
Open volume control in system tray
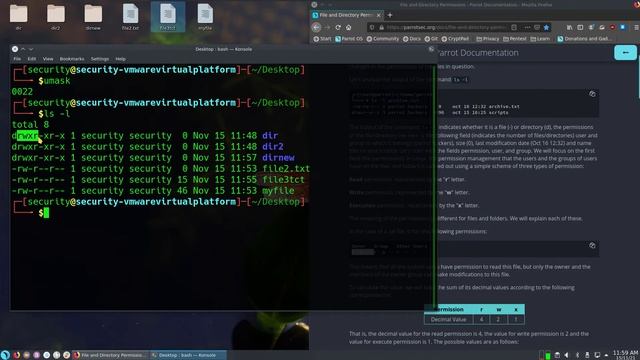[567, 355]
